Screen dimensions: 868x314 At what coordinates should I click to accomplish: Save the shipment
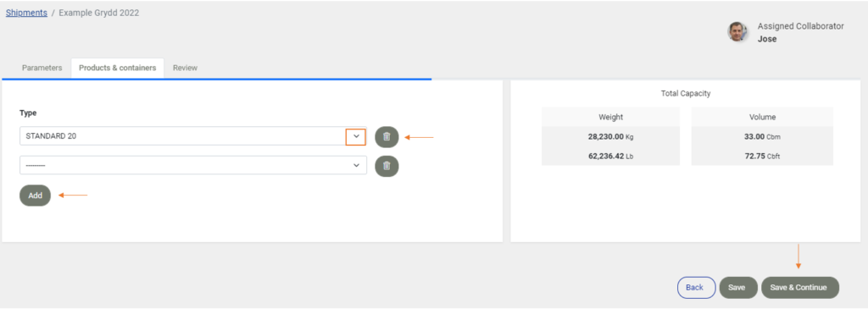(x=738, y=288)
